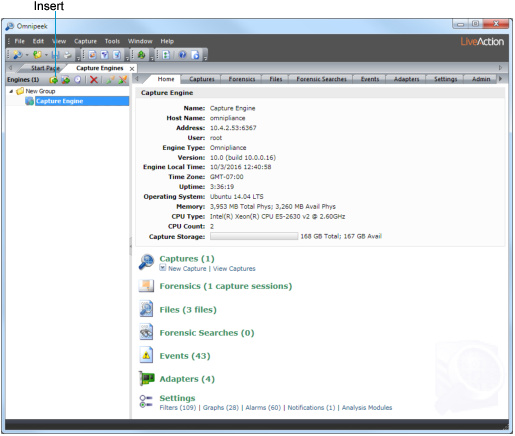Image resolution: width=515 pixels, height=436 pixels.
Task: Switch to the Adapters tab
Action: click(406, 79)
